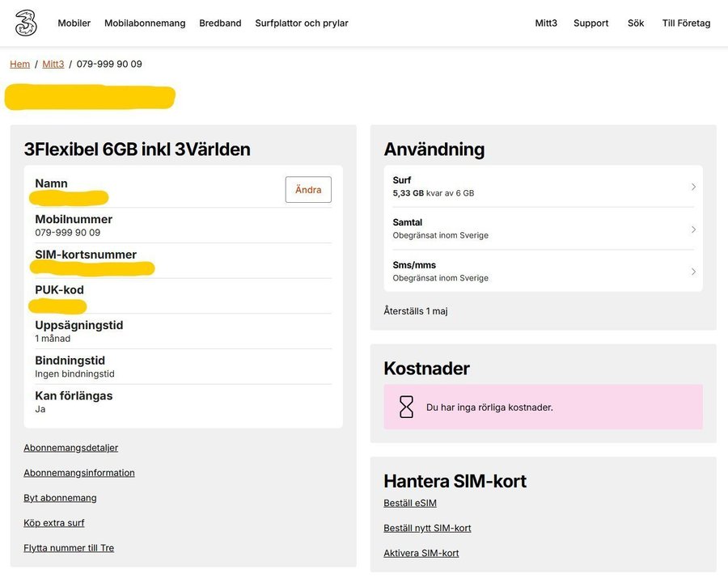Open the Support page
This screenshot has height=578, width=728.
[x=590, y=23]
